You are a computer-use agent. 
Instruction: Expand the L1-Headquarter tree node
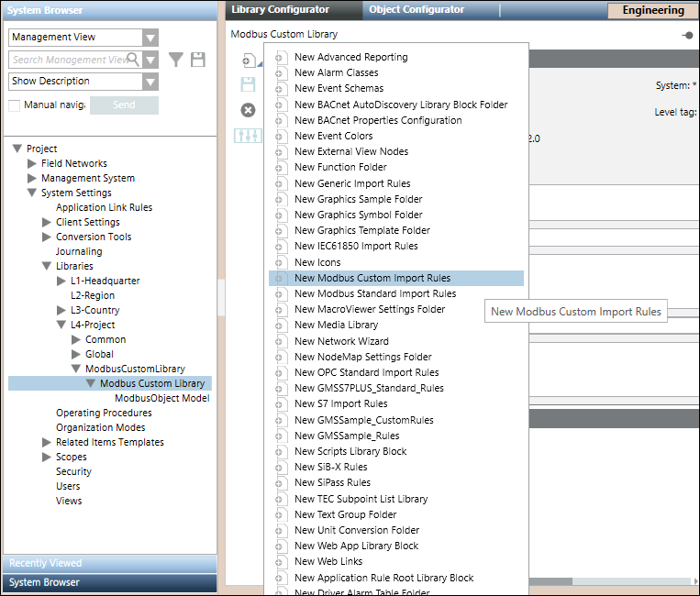(61, 281)
